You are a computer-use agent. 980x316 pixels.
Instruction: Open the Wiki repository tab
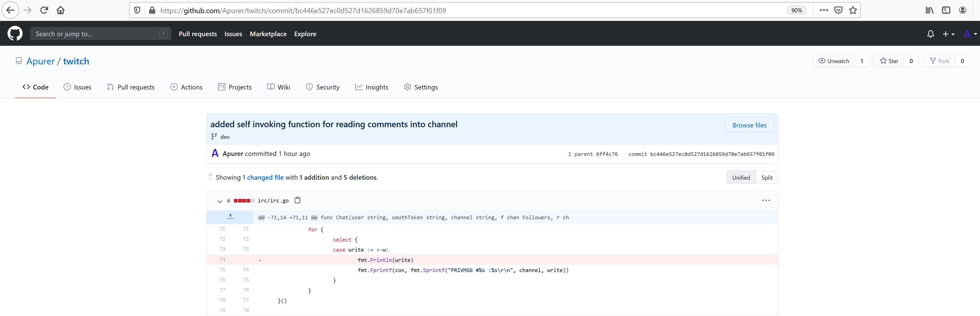278,87
